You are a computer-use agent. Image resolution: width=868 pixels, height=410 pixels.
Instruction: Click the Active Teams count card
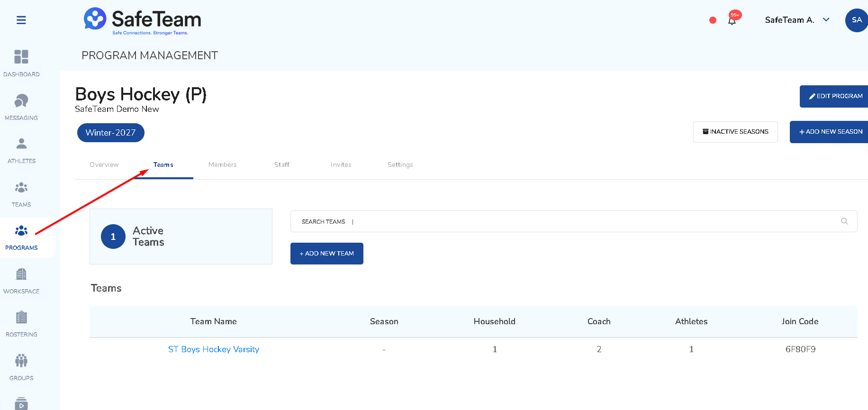pos(181,237)
